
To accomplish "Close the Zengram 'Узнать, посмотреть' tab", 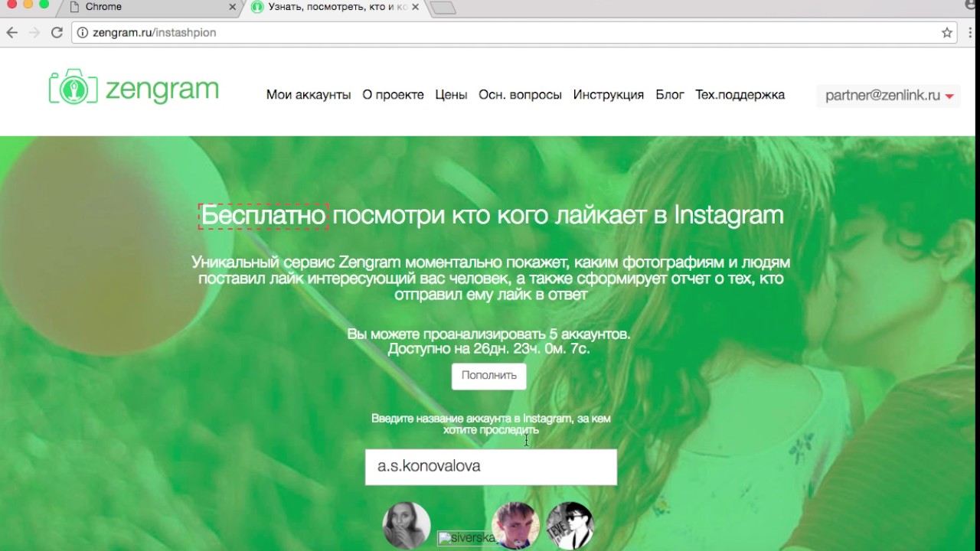I will pos(416,7).
